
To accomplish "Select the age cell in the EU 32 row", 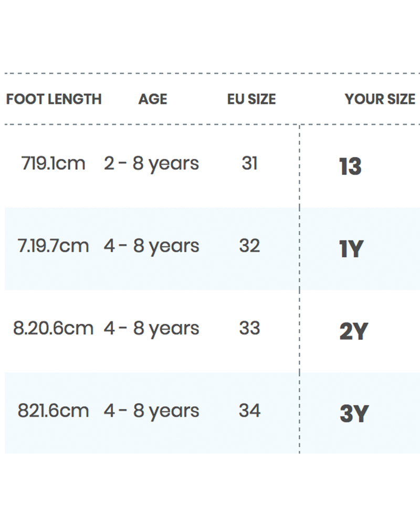I will [x=151, y=246].
